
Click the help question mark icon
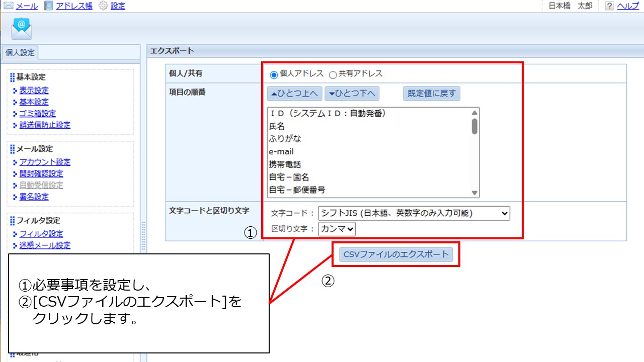[x=609, y=6]
